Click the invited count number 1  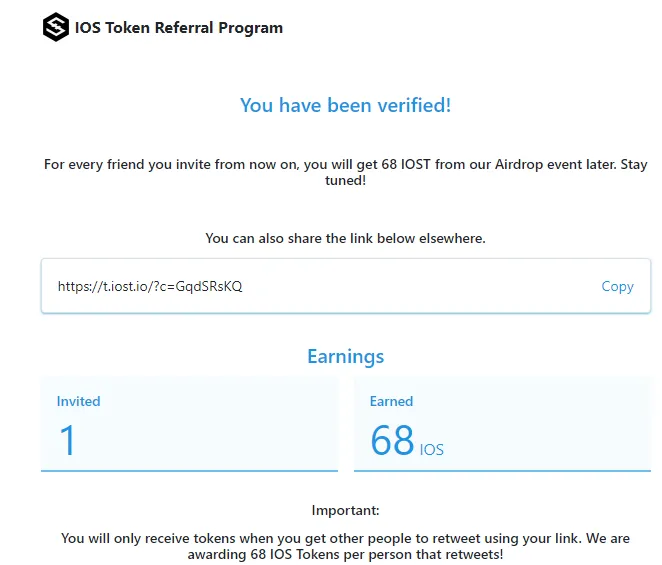(x=68, y=440)
